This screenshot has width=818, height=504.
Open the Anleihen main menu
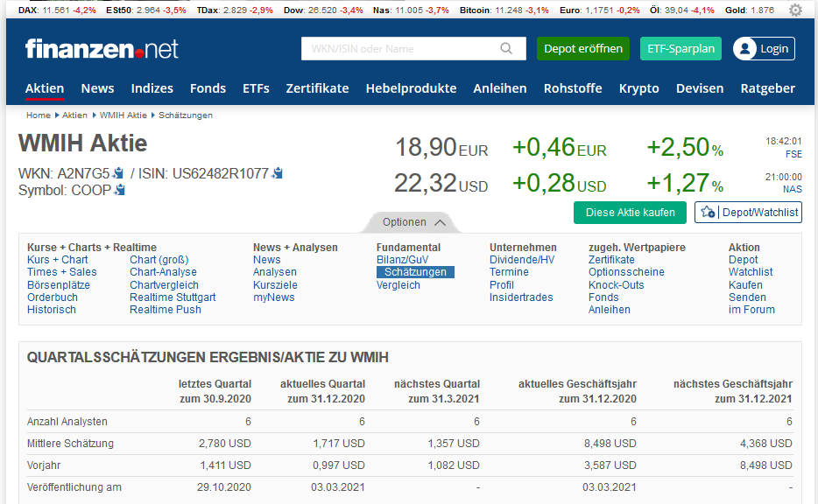(x=500, y=88)
